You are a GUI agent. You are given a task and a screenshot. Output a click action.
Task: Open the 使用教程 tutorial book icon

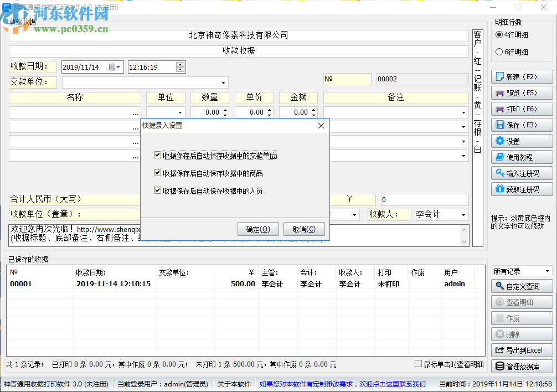522,157
